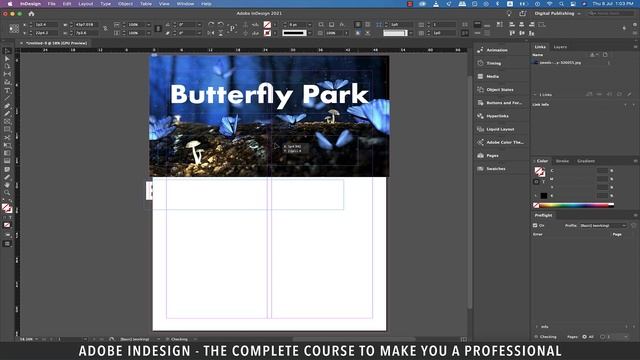Open the zoom level dropdown in status bar

[x=37, y=339]
